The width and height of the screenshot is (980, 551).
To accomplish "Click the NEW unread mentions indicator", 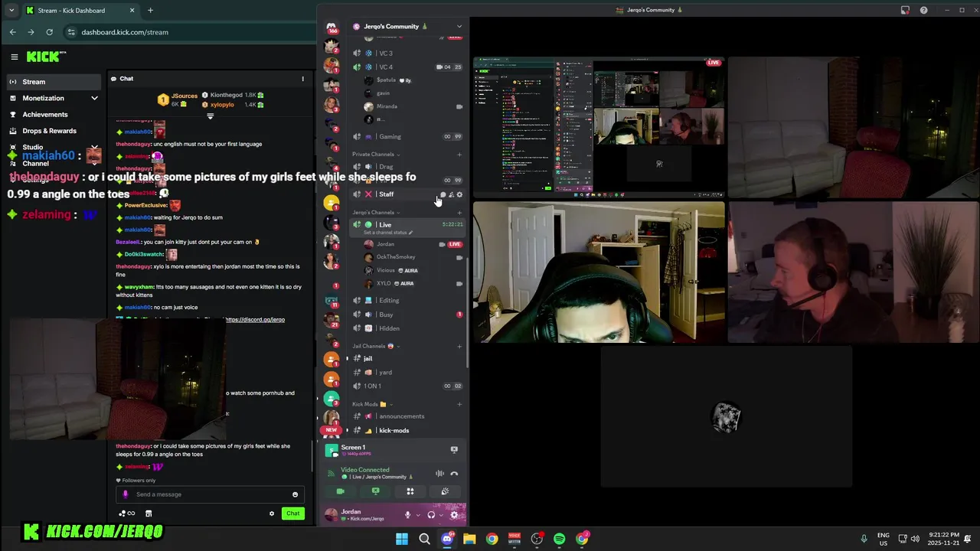I will [x=332, y=430].
